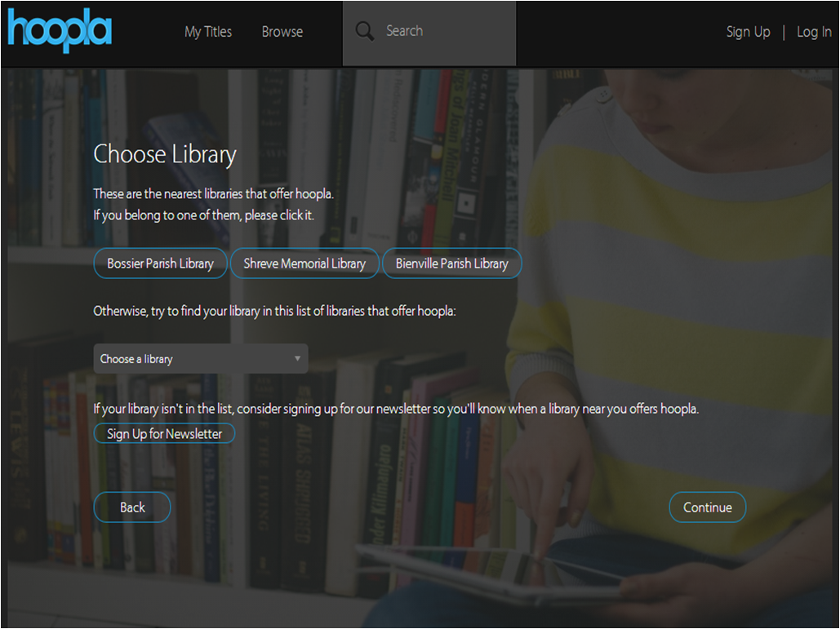Click text 'If you belong to one of them, please click it.'
Screen dimensions: 840x629
pos(203,215)
